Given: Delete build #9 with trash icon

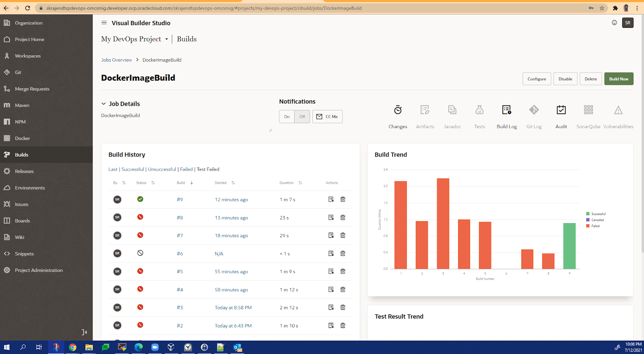Looking at the screenshot, I should pyautogui.click(x=343, y=199).
